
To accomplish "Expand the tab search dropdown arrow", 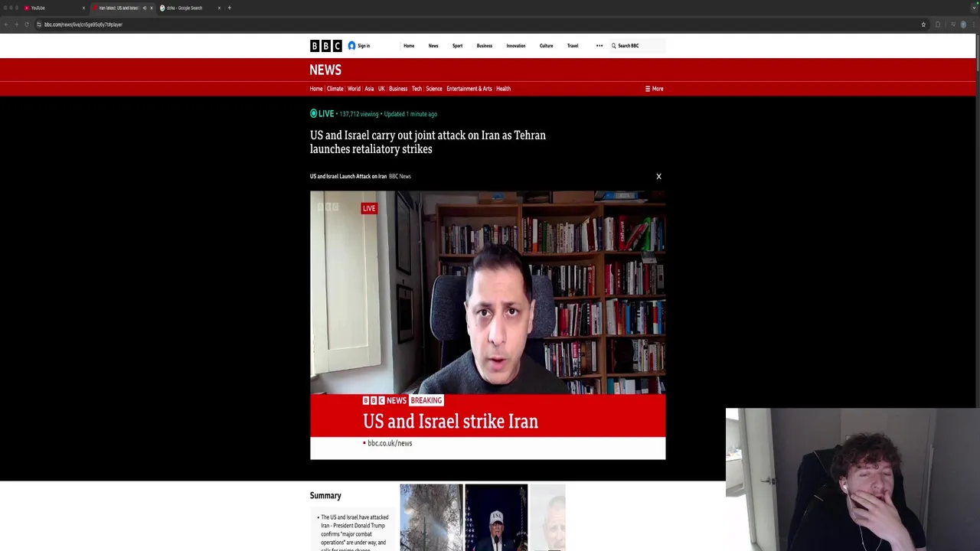I will [x=974, y=8].
